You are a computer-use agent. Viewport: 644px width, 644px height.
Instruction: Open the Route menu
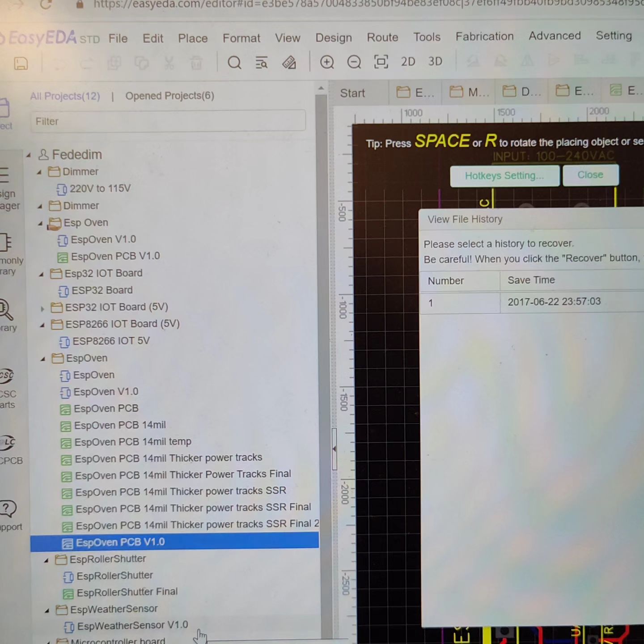[x=382, y=37]
